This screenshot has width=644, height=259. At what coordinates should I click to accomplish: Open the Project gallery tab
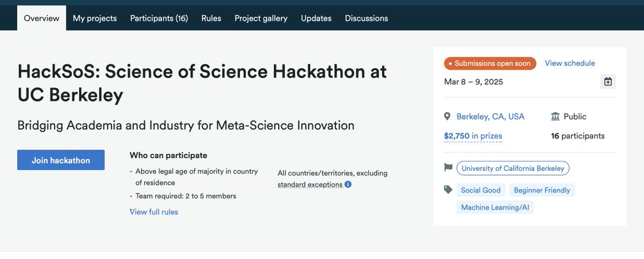[261, 18]
